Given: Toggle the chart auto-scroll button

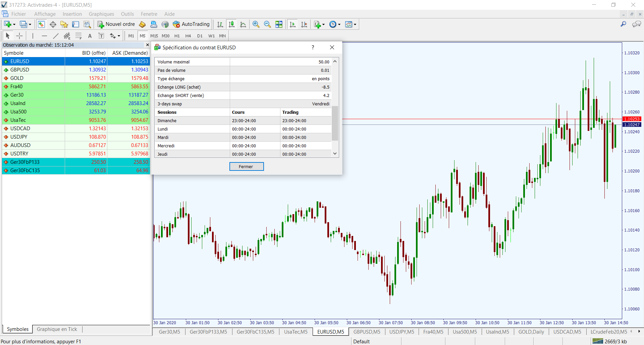Looking at the screenshot, I should (x=292, y=24).
